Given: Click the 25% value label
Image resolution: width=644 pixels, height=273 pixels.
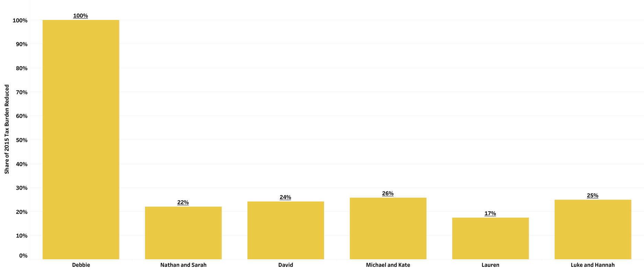Looking at the screenshot, I should 593,196.
